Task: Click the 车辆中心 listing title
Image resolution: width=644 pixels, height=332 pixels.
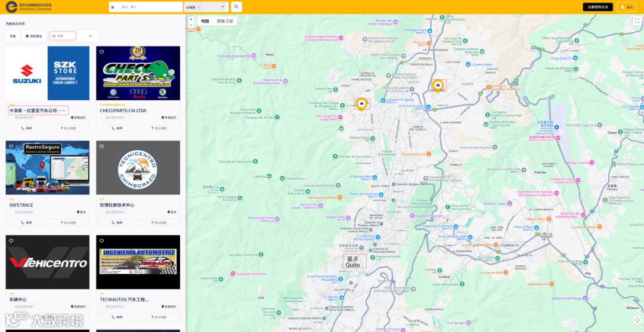Action: 18,299
